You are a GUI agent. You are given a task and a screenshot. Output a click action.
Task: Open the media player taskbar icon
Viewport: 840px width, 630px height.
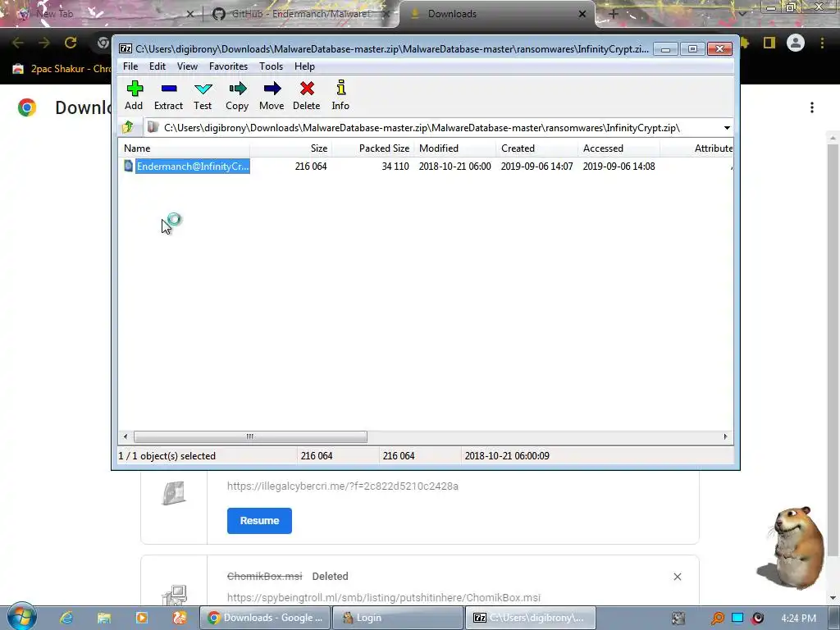pyautogui.click(x=141, y=618)
